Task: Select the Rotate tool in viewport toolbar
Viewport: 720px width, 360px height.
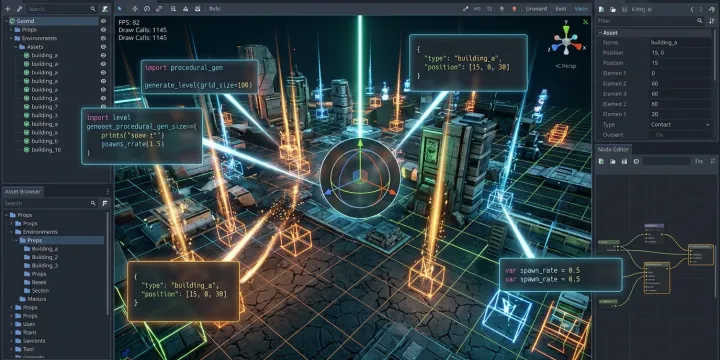Action: tap(146, 9)
